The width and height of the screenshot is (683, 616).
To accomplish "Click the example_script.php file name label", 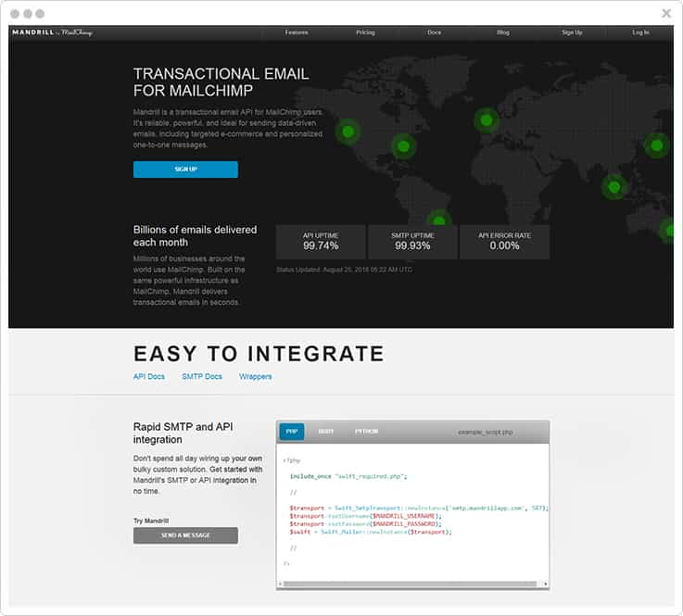I will point(486,433).
